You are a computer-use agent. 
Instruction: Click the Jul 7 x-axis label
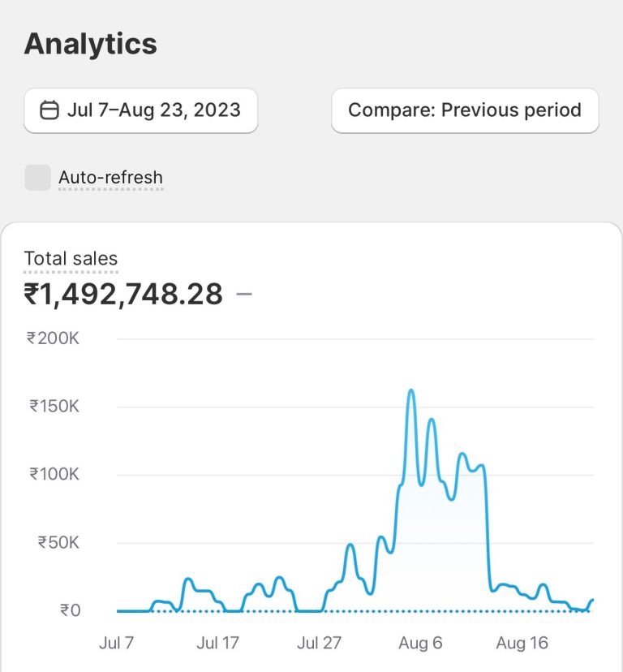pyautogui.click(x=117, y=643)
